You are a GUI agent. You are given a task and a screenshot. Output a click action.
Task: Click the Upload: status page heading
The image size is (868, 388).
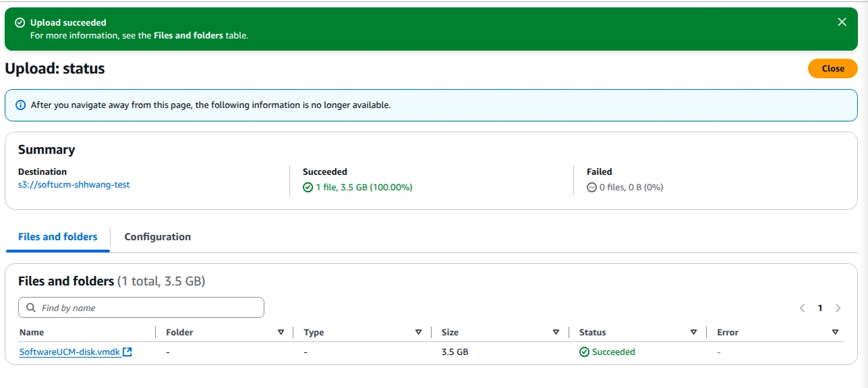(x=55, y=69)
